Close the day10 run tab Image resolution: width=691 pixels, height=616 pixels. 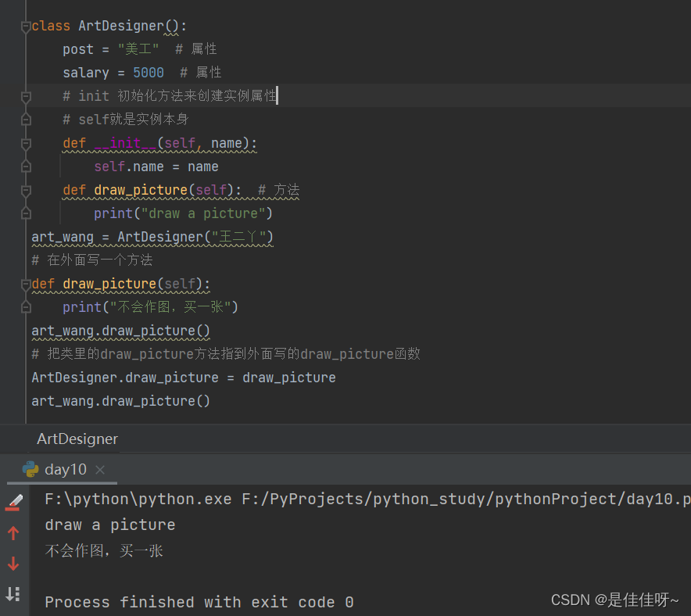click(100, 470)
